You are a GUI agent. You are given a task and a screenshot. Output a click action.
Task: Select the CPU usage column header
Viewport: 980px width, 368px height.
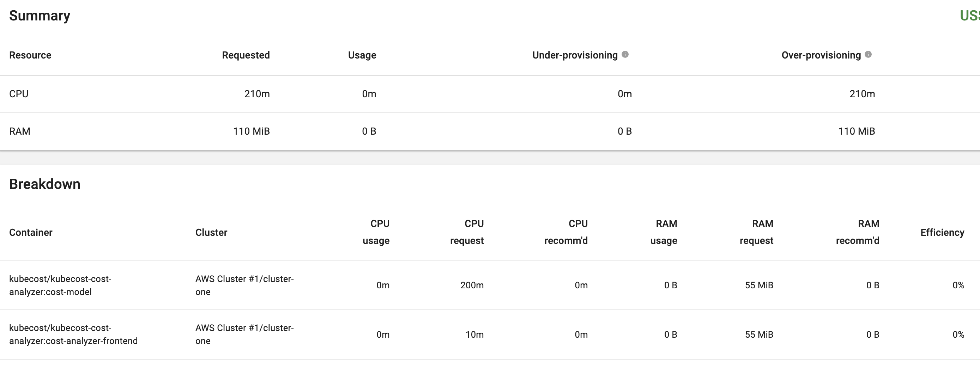point(379,232)
